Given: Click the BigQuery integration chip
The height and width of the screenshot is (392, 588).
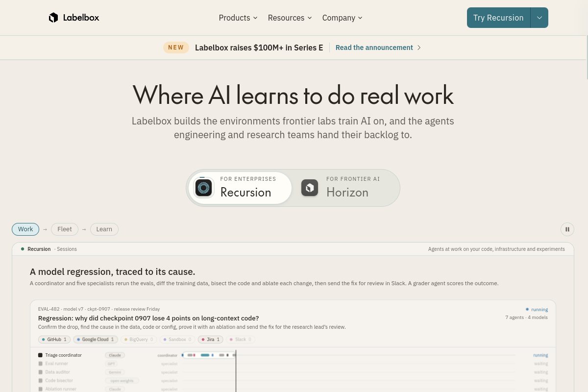Looking at the screenshot, I should (139, 339).
